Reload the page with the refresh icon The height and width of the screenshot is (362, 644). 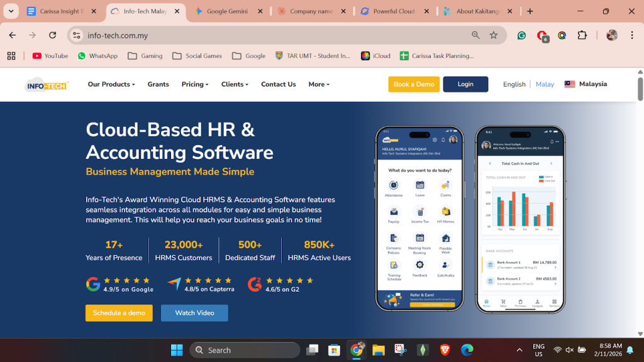[53, 35]
